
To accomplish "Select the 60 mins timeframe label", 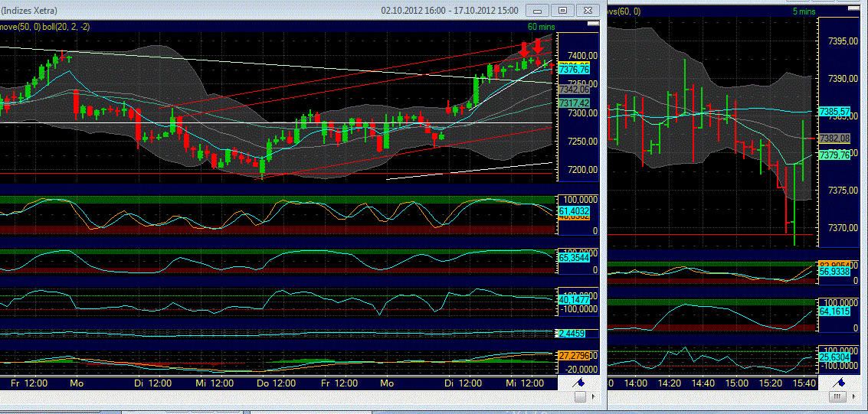I will (542, 27).
